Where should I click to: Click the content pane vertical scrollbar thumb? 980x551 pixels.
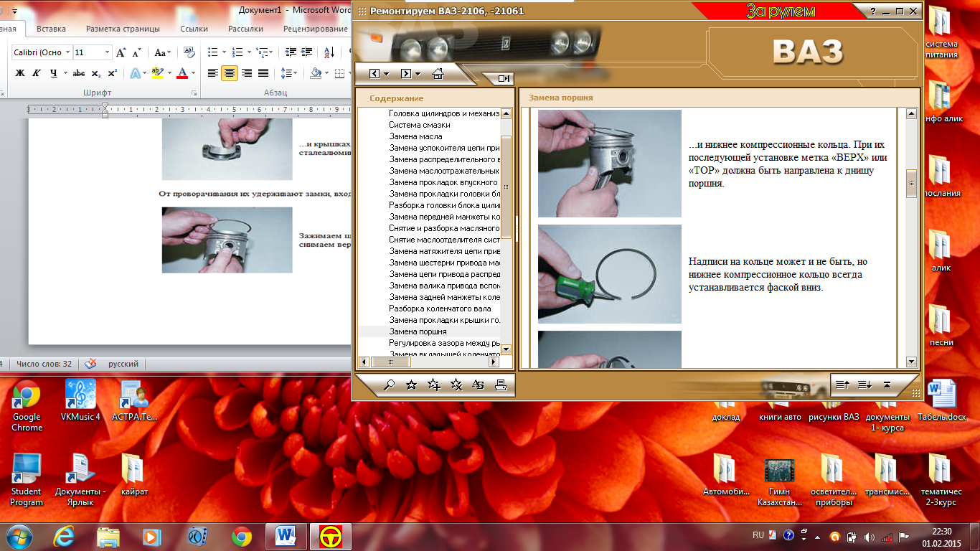(x=911, y=183)
